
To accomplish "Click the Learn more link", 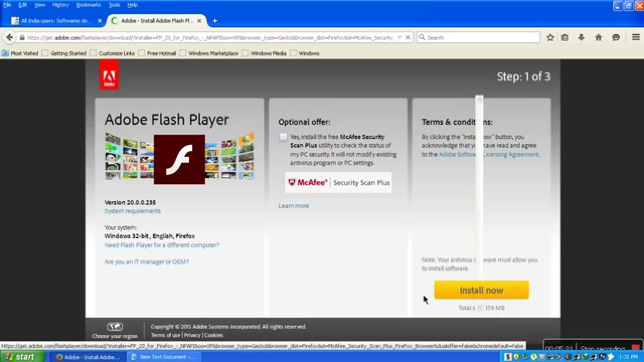I will 293,206.
